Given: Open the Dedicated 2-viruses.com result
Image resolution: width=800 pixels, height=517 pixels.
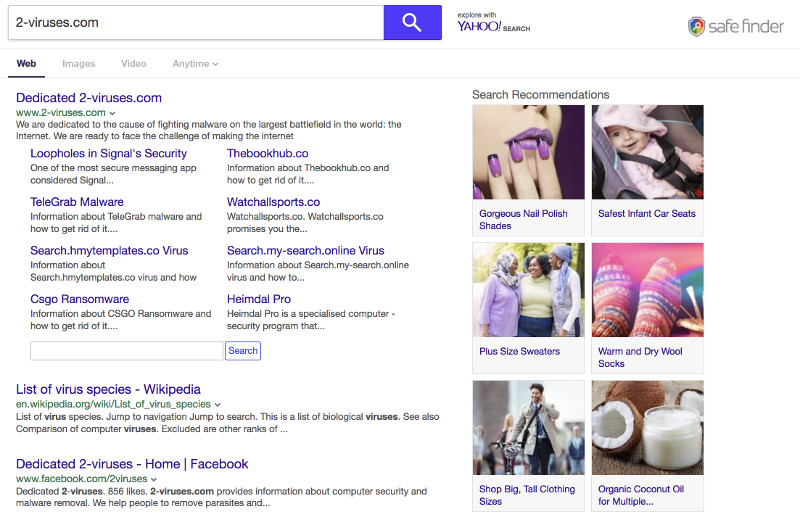Looking at the screenshot, I should 89,97.
